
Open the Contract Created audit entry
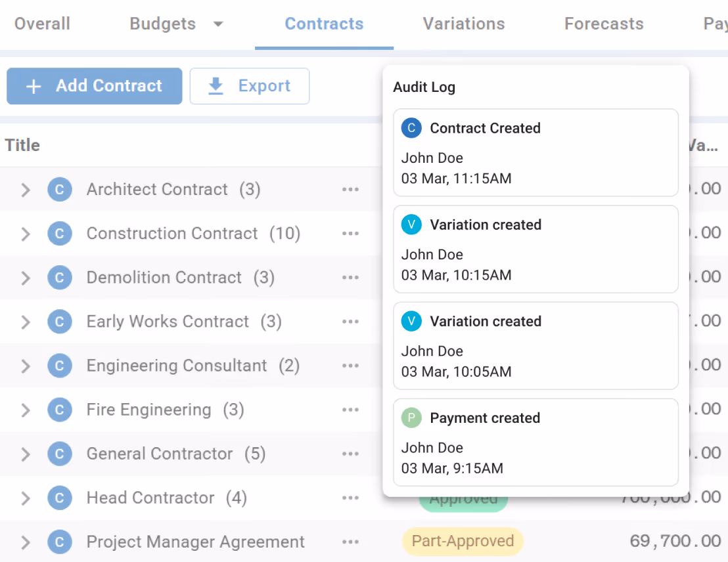coord(535,153)
